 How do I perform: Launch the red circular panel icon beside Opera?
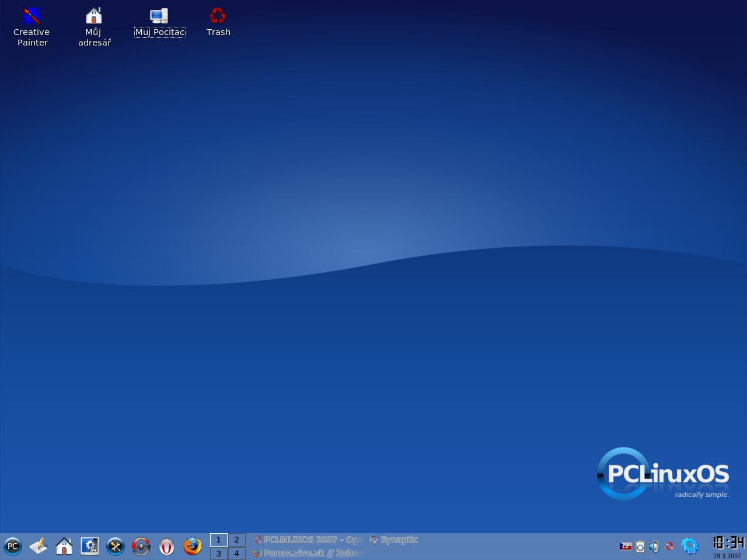141,547
